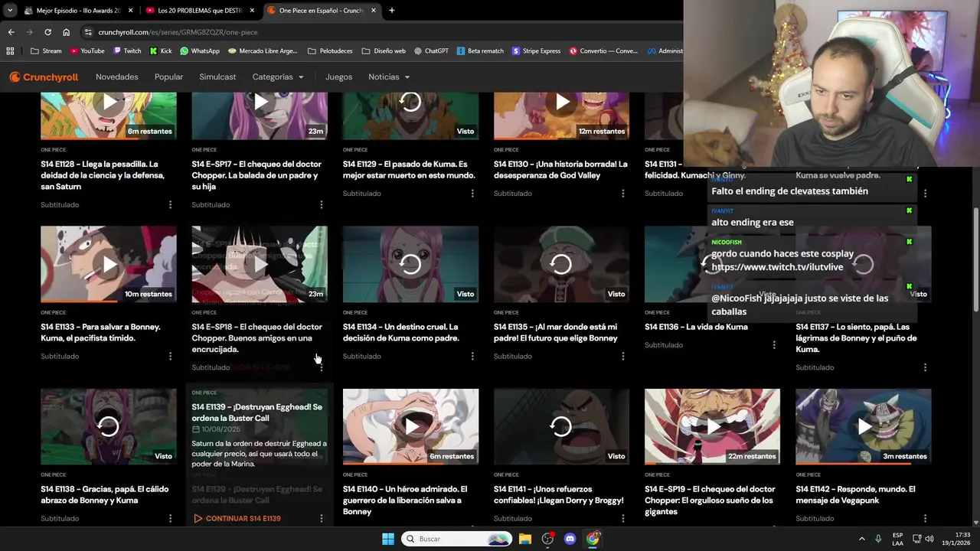
Task: Open the Pelotudeces bookmarks folder
Action: [x=330, y=51]
